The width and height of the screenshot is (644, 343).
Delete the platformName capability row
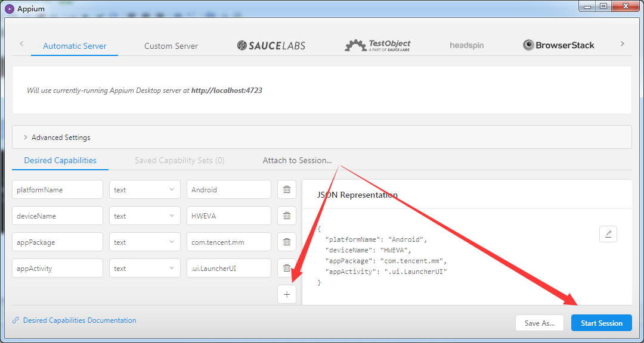[x=286, y=189]
